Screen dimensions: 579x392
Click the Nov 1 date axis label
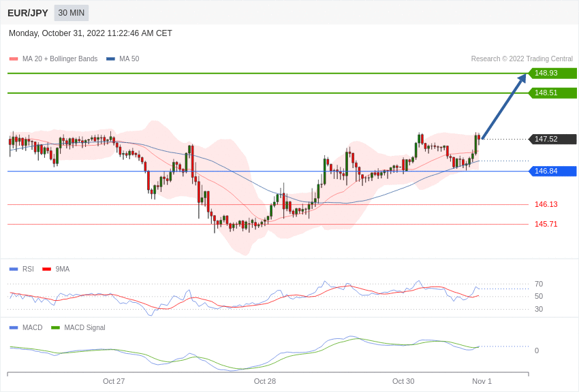point(482,381)
